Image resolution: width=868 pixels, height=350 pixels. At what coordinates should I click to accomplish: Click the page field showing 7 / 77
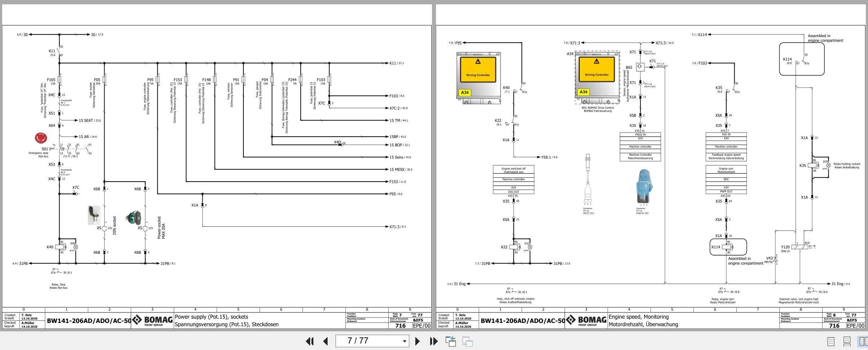[361, 341]
